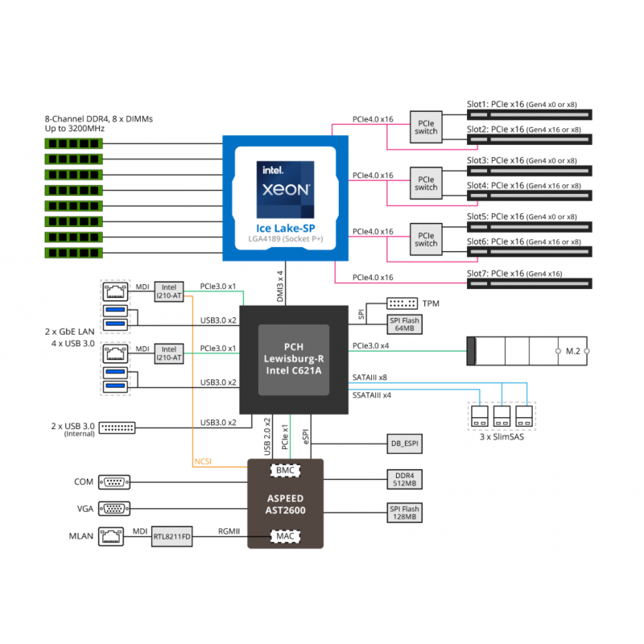This screenshot has width=644, height=644.
Task: Click the "3 x SlimSAS" label
Action: click(x=502, y=437)
